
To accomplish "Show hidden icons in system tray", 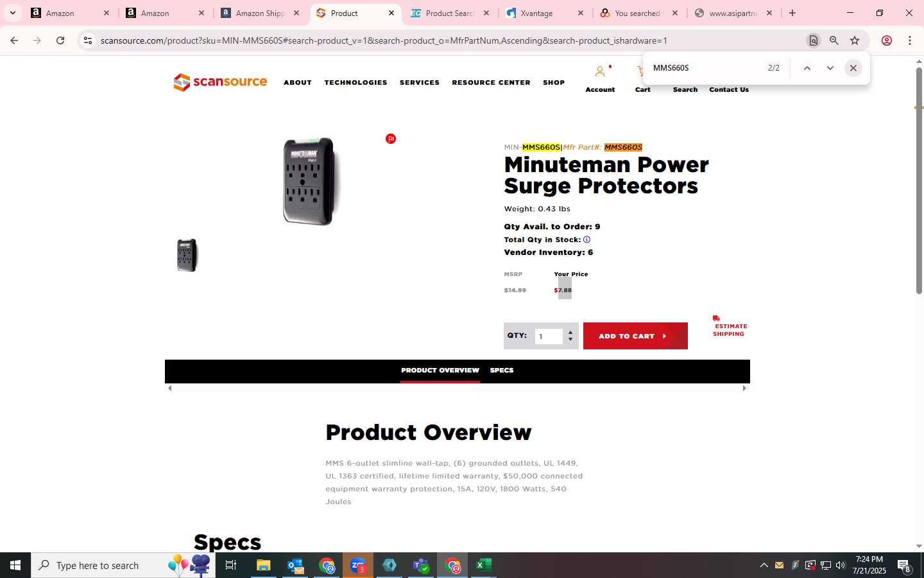I will click(764, 565).
